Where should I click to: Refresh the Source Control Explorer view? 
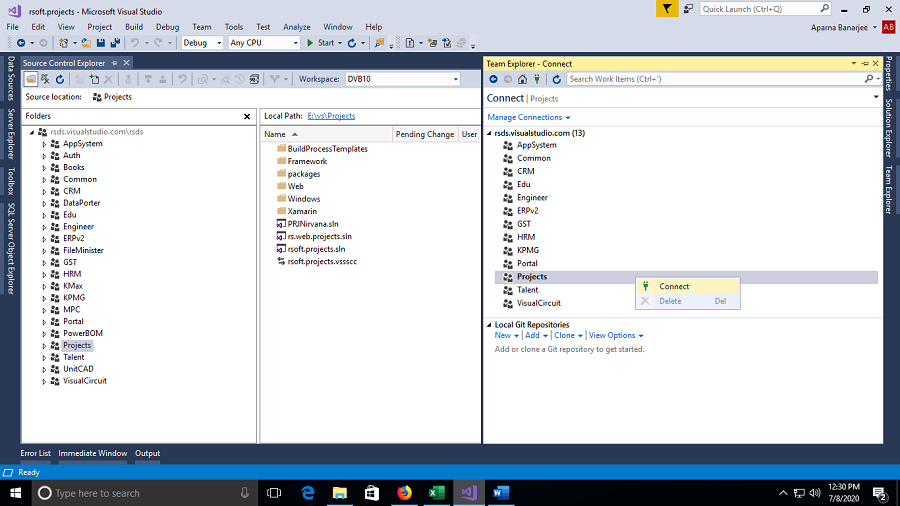pos(60,79)
